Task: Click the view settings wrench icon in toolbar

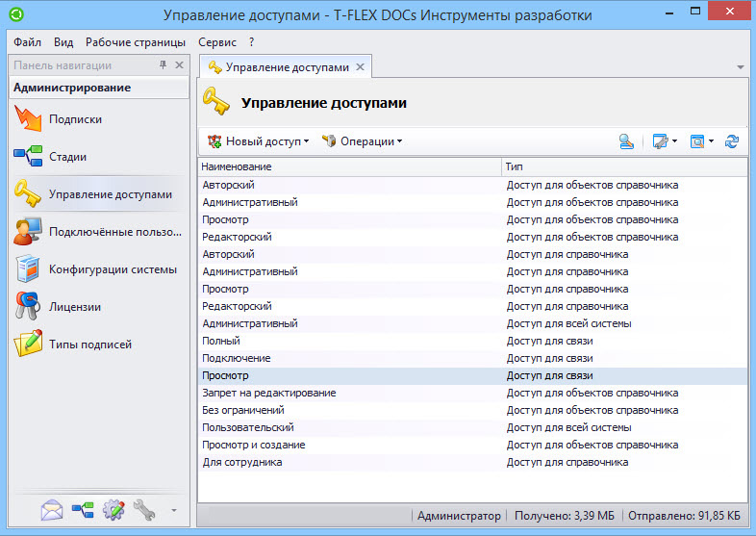Action: coord(660,141)
